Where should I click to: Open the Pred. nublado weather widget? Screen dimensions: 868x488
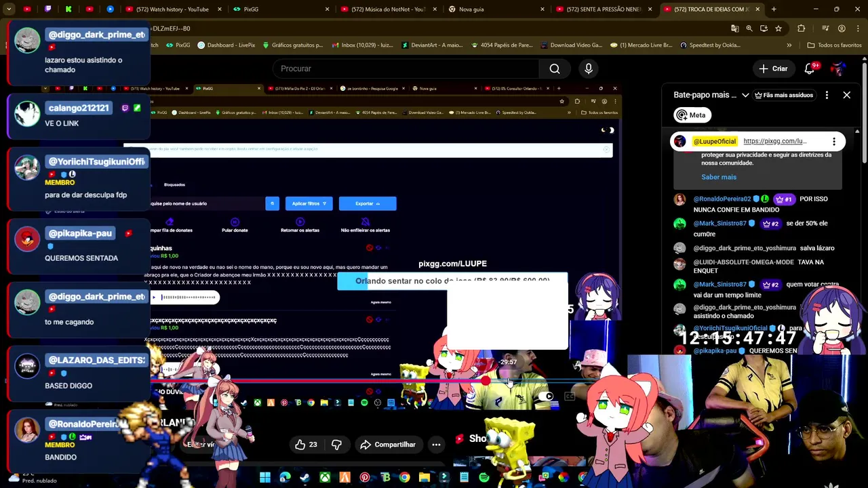(x=33, y=479)
